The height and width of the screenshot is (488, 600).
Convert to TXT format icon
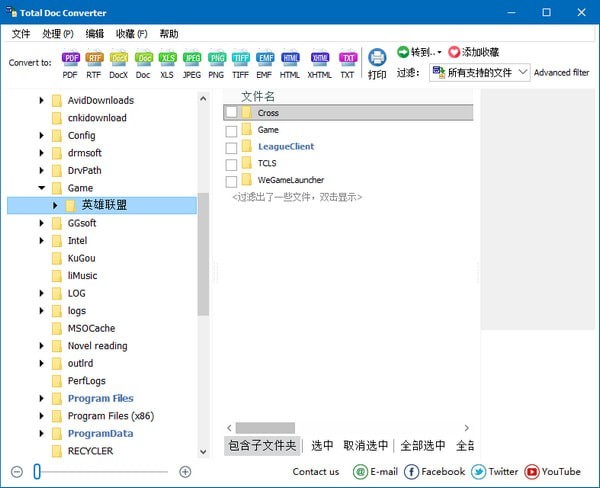click(x=347, y=59)
